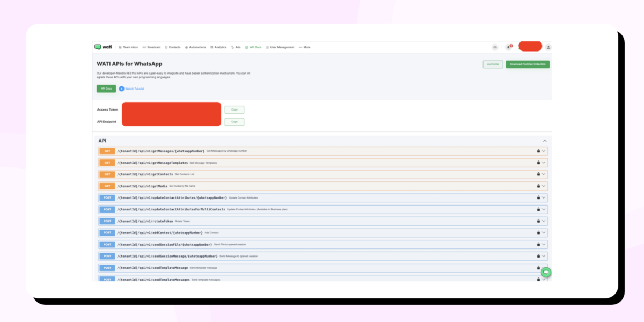The height and width of the screenshot is (322, 644).
Task: Select the GET badge on getMedia endpoint
Action: tap(106, 186)
